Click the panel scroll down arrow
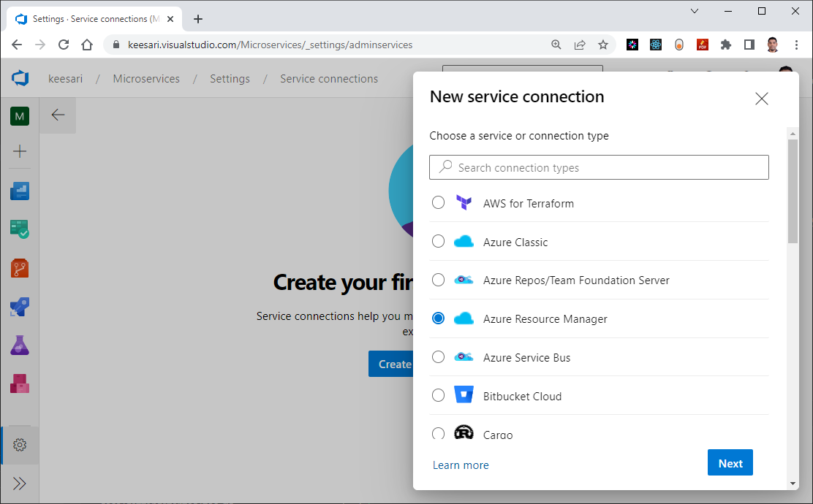The image size is (813, 504). tap(793, 484)
